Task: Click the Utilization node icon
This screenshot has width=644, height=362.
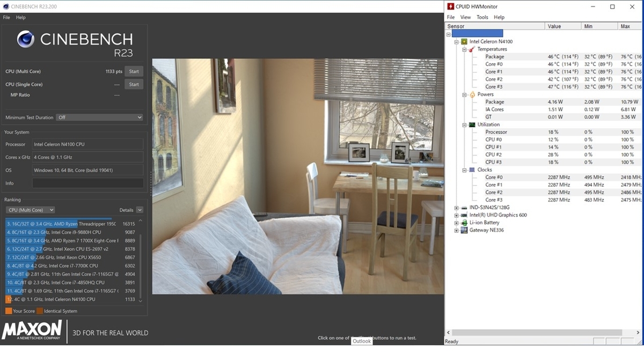Action: (x=472, y=124)
